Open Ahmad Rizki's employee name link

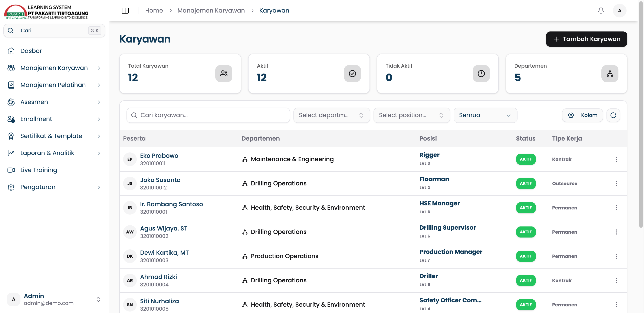(158, 277)
